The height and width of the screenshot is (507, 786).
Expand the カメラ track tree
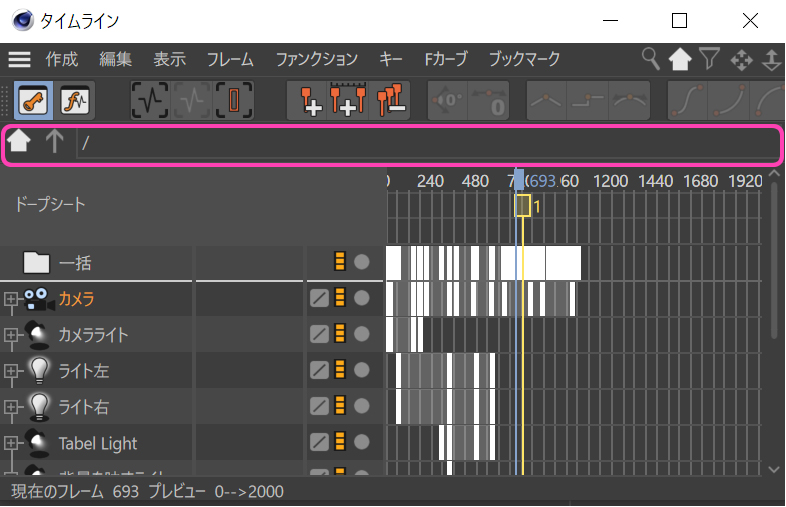pos(11,298)
